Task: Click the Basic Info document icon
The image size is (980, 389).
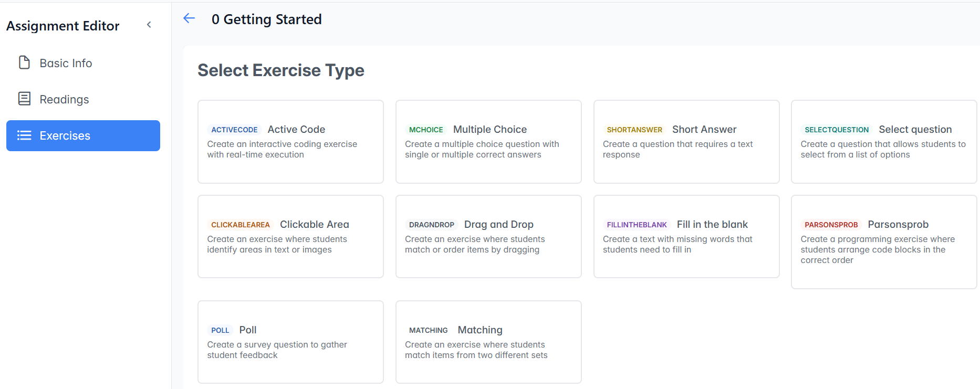Action: [24, 62]
